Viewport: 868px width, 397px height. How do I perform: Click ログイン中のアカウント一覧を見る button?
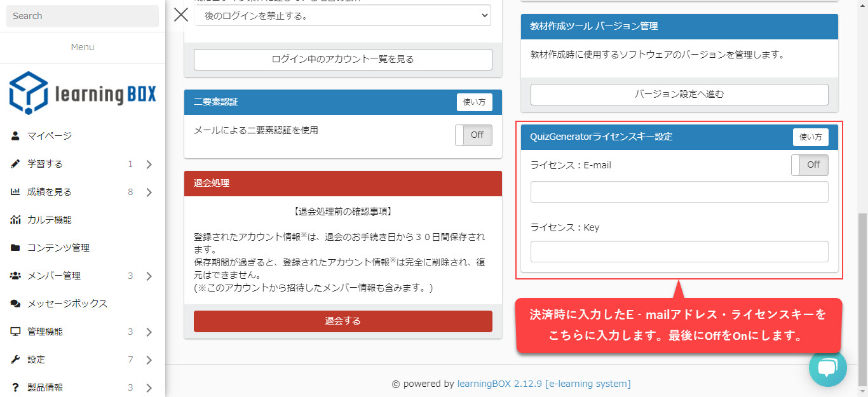pos(343,59)
